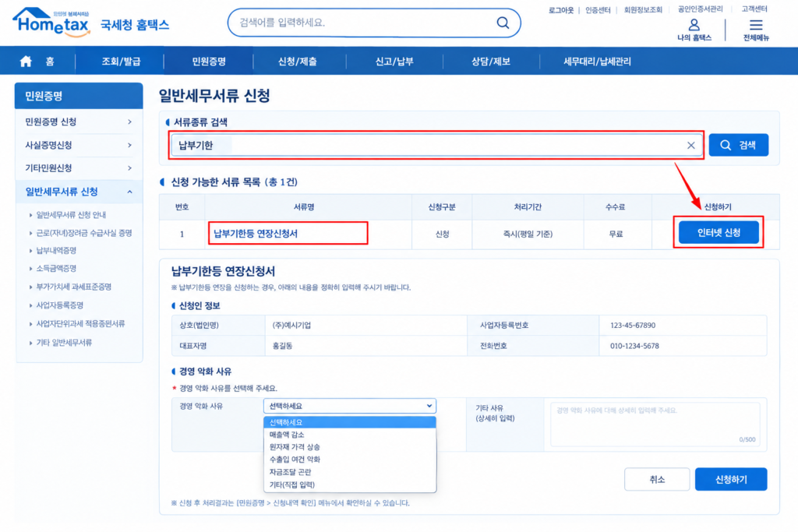The height and width of the screenshot is (532, 798).
Task: Click the 취소 button
Action: 657,479
